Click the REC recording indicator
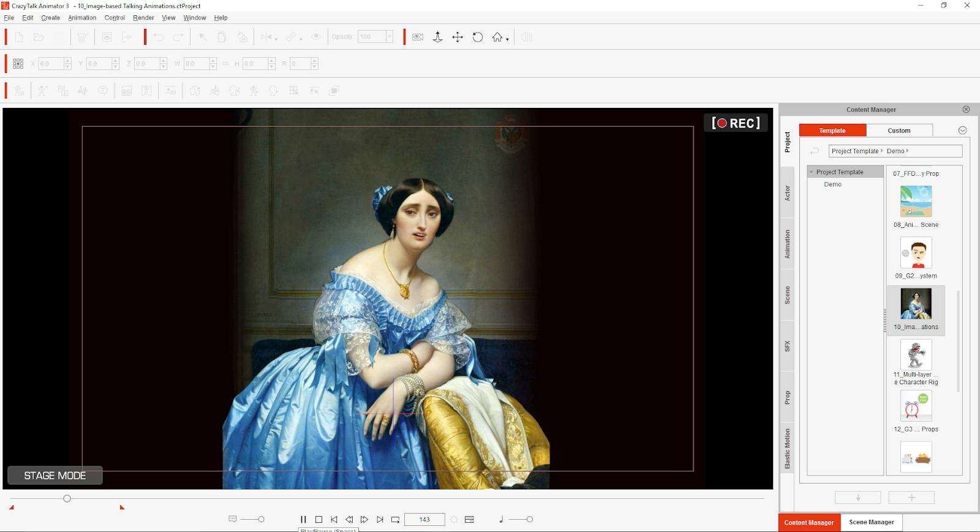 [x=736, y=123]
